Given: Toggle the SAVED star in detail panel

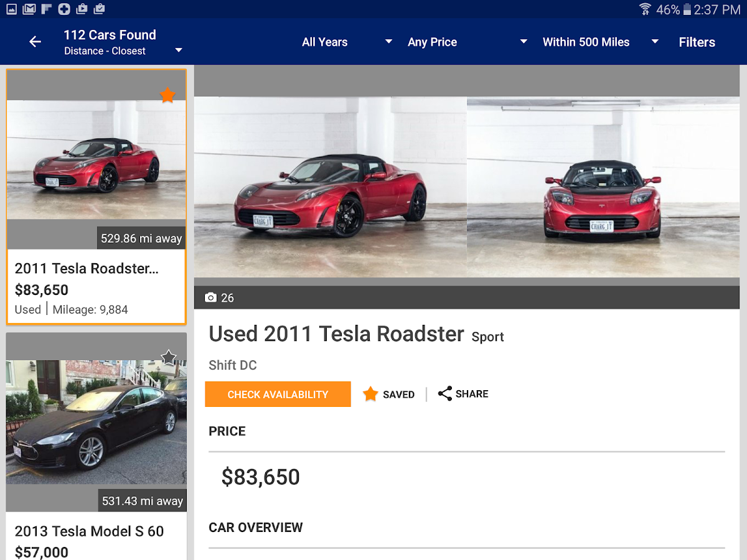Looking at the screenshot, I should click(x=370, y=394).
